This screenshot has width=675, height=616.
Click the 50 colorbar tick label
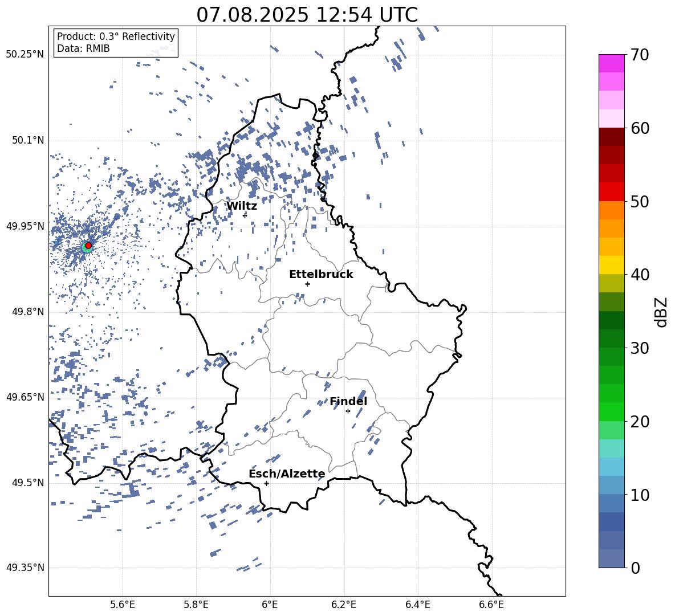(x=640, y=202)
